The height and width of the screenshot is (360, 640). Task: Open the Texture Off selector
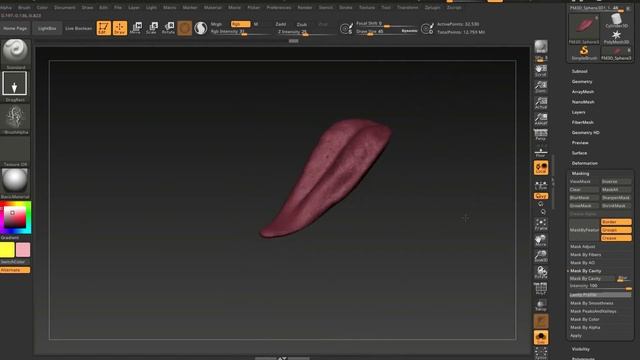[x=15, y=151]
